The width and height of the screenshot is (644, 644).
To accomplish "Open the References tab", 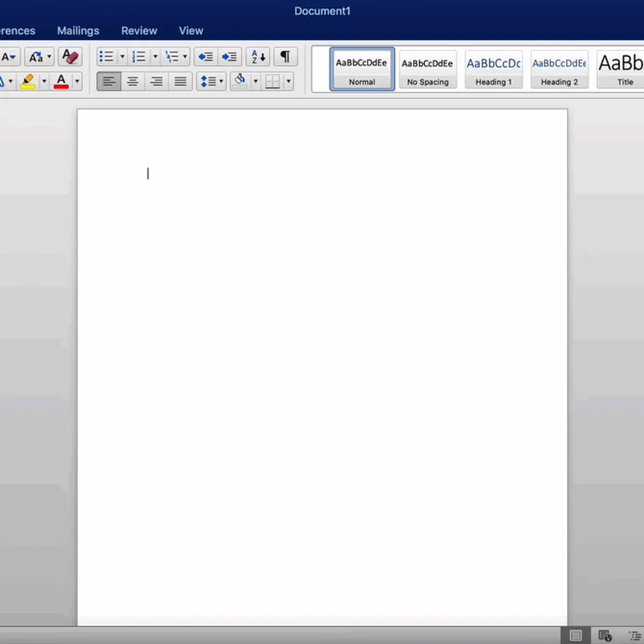I will point(17,31).
